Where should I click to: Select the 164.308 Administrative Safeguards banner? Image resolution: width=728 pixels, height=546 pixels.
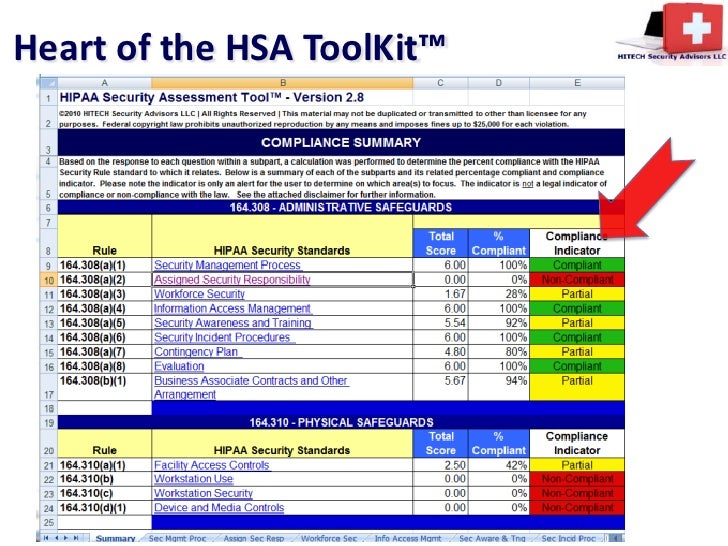click(341, 207)
